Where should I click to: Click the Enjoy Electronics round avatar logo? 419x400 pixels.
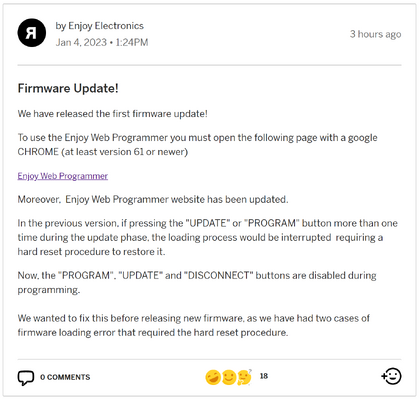coord(32,33)
